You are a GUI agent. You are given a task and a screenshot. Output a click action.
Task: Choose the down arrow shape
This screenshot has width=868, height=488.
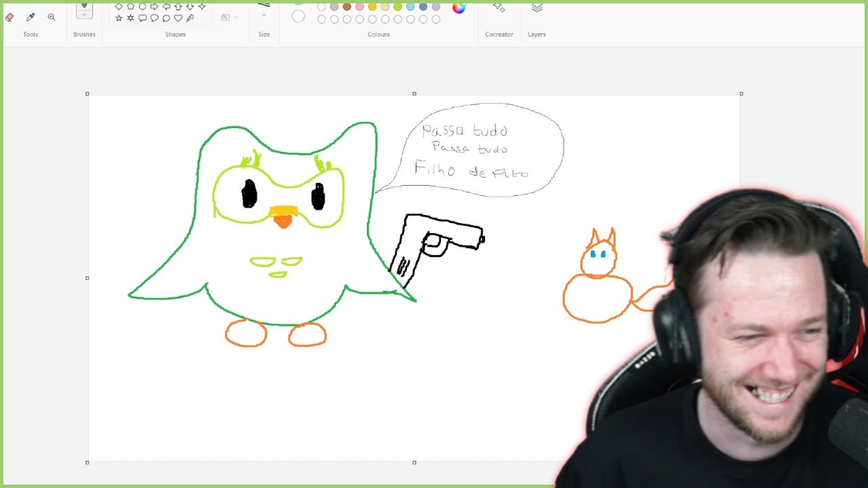pos(190,6)
